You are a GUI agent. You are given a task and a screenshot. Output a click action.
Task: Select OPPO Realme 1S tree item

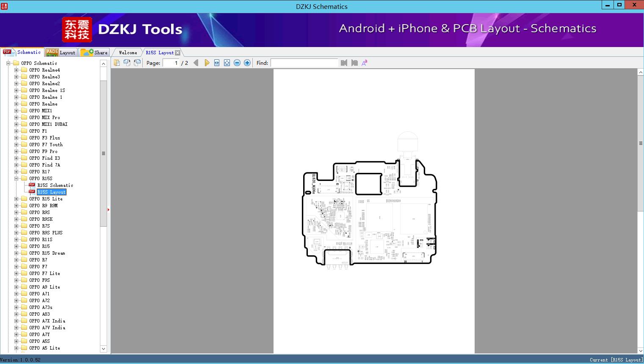47,90
